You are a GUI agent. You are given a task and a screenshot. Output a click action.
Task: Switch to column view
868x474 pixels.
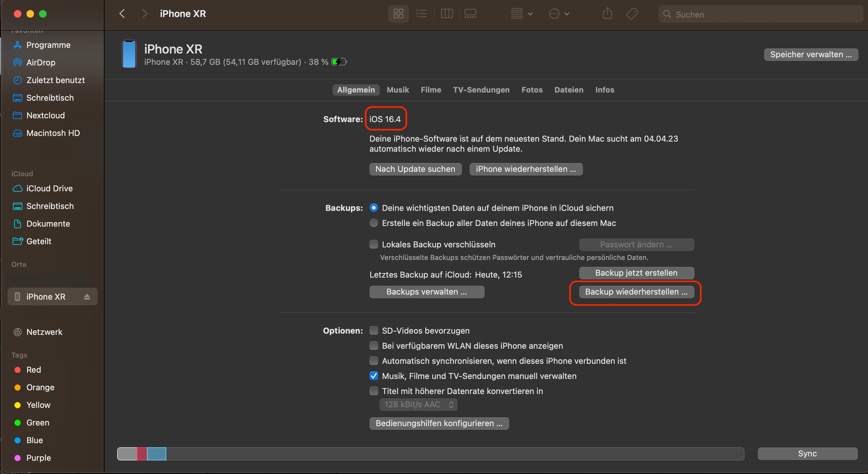tap(447, 14)
